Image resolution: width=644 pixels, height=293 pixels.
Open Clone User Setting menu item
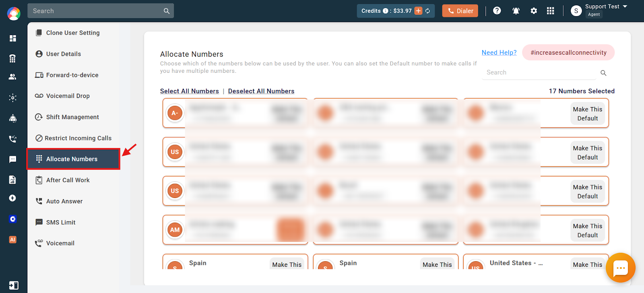tap(73, 33)
